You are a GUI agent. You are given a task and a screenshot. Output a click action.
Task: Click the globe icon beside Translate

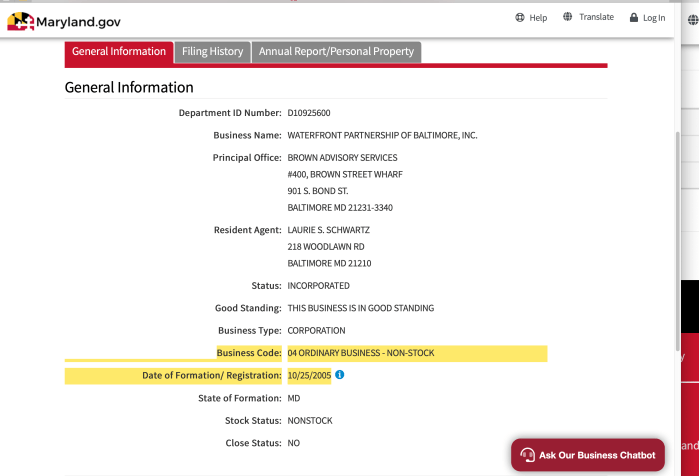click(x=568, y=17)
